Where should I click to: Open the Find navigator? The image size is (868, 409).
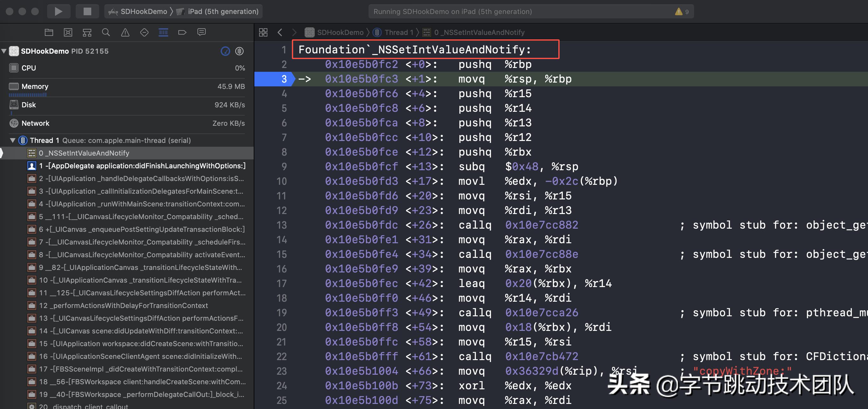click(x=106, y=32)
